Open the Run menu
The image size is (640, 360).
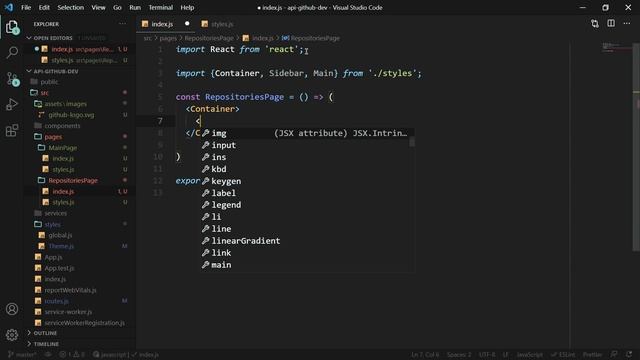135,7
